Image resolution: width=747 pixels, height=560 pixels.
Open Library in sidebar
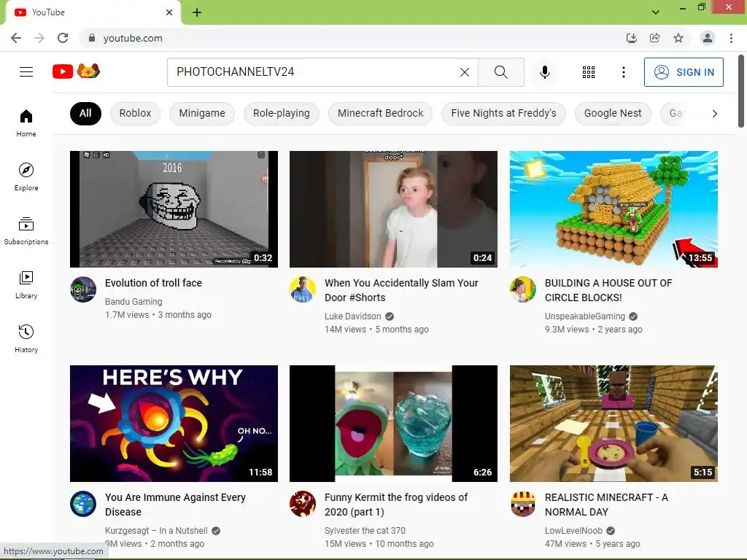26,284
